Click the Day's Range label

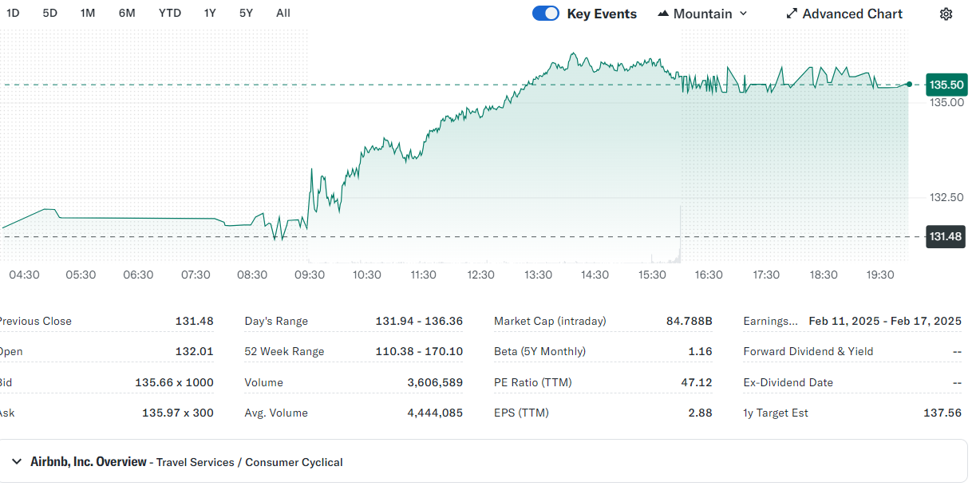click(x=276, y=321)
